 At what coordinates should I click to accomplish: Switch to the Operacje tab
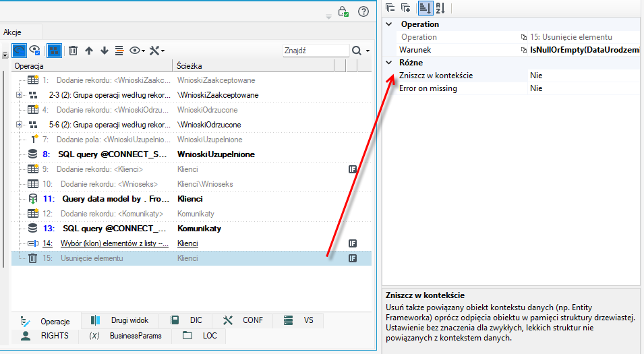point(46,321)
